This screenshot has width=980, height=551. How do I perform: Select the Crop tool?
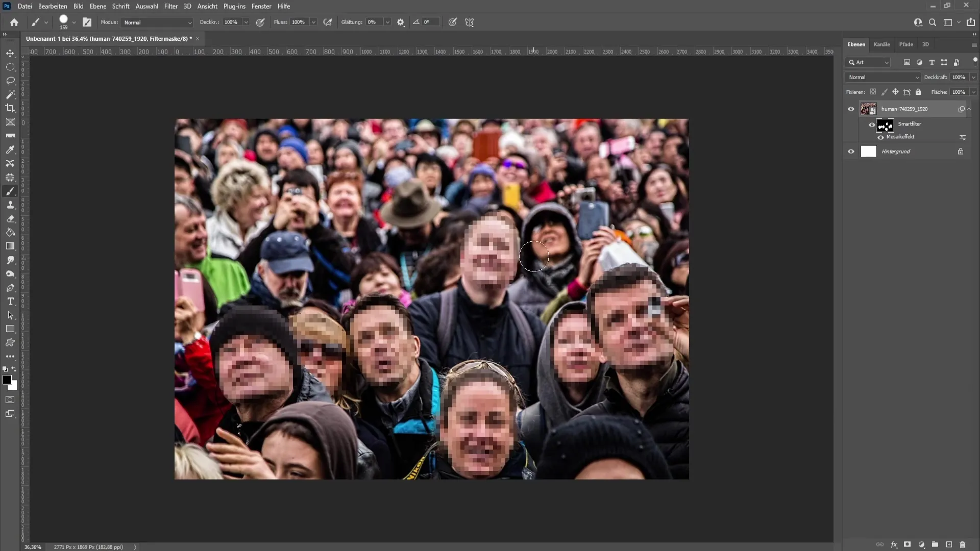point(10,108)
